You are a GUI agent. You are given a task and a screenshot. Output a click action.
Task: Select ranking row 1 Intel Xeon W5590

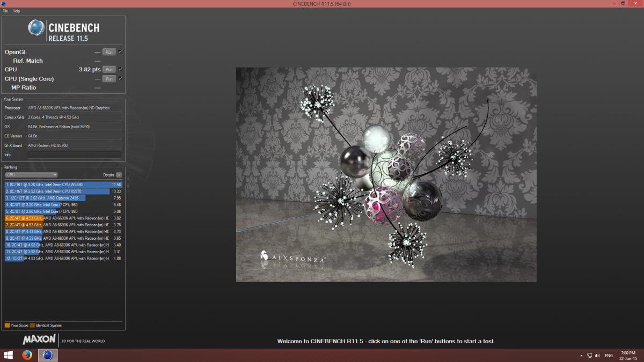(64, 184)
